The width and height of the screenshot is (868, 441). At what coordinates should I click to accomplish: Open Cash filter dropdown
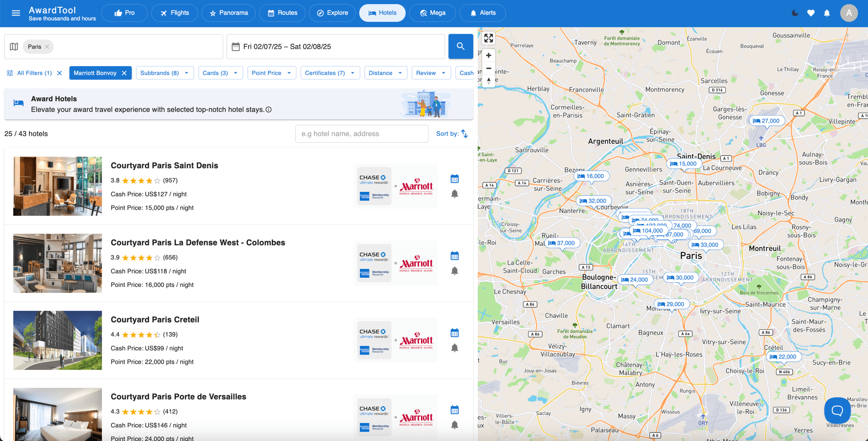(x=465, y=73)
